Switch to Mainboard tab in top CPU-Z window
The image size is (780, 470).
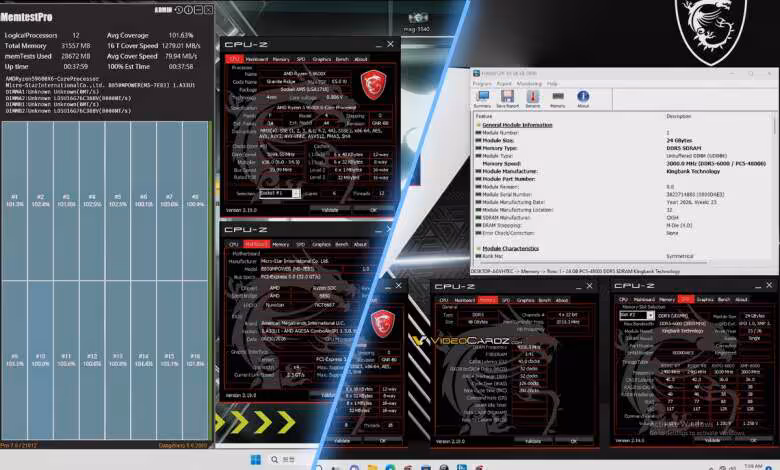tap(257, 59)
